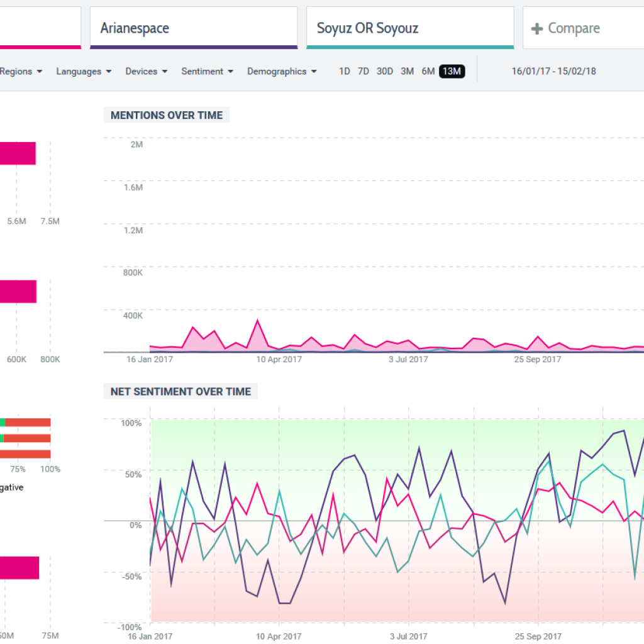Choose the 6M time range

428,72
